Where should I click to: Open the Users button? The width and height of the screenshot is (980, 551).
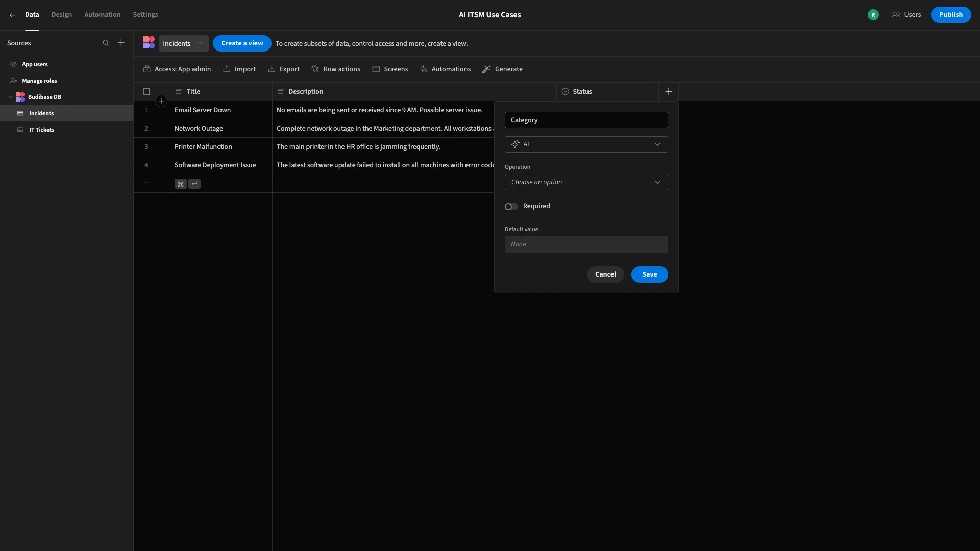(x=906, y=15)
